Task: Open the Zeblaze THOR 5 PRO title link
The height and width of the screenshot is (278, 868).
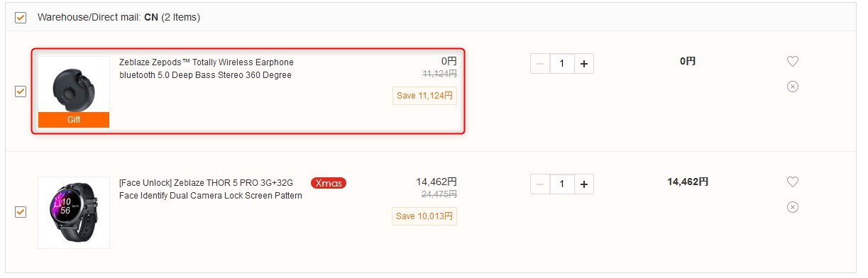Action: coord(211,189)
